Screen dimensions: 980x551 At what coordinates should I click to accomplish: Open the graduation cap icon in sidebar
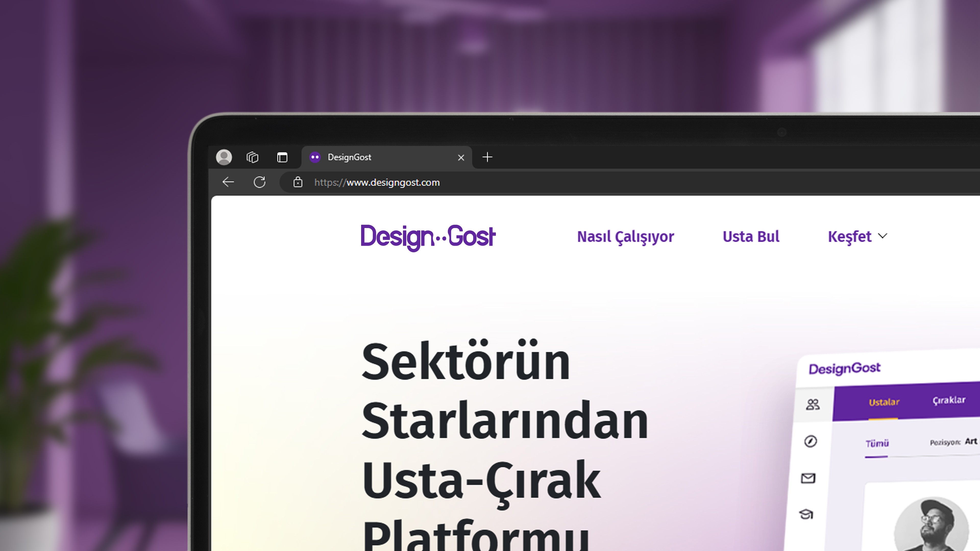pos(806,514)
